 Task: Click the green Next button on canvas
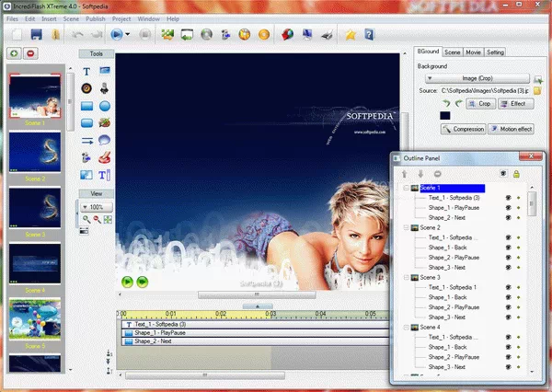143,282
